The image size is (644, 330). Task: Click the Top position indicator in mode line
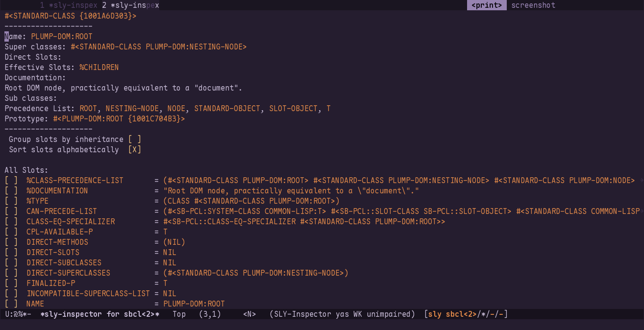[x=179, y=314]
